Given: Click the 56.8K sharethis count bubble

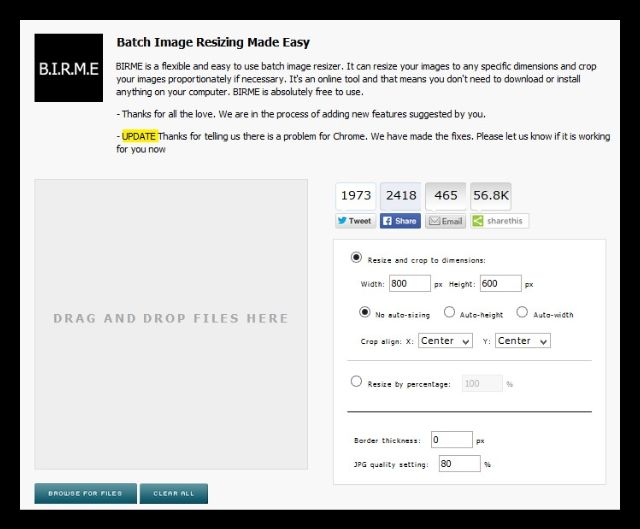Looking at the screenshot, I should pyautogui.click(x=491, y=196).
